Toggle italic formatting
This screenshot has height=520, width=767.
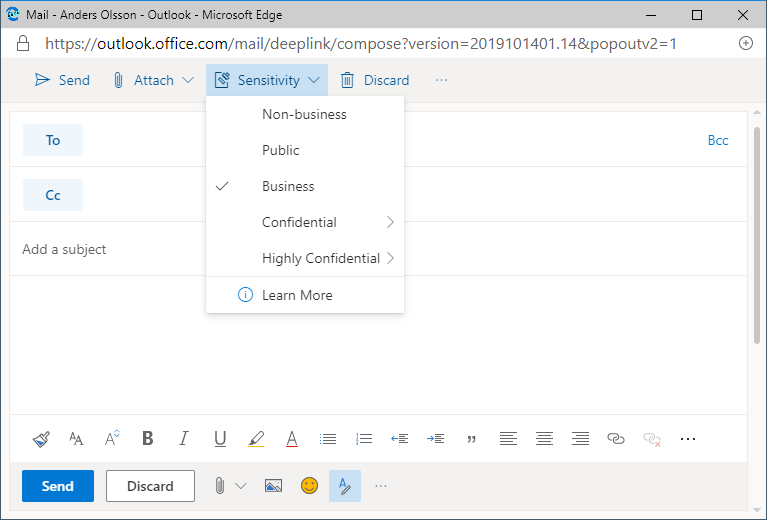click(x=183, y=438)
